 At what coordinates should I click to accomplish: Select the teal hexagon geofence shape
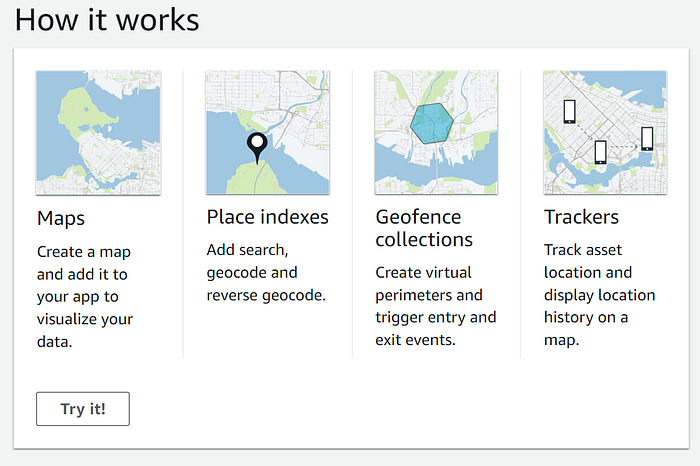click(432, 123)
